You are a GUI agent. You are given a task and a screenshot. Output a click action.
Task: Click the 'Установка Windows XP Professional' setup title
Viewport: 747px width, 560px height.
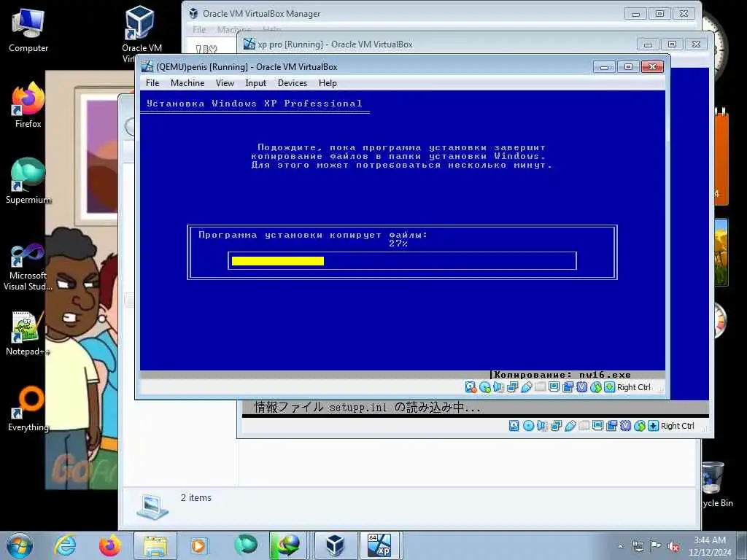point(255,104)
